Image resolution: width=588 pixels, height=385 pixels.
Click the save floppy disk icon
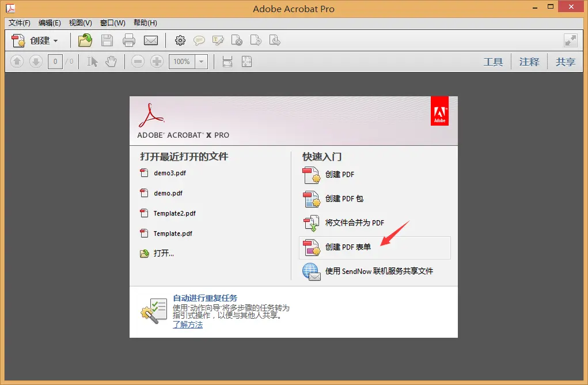pyautogui.click(x=107, y=40)
